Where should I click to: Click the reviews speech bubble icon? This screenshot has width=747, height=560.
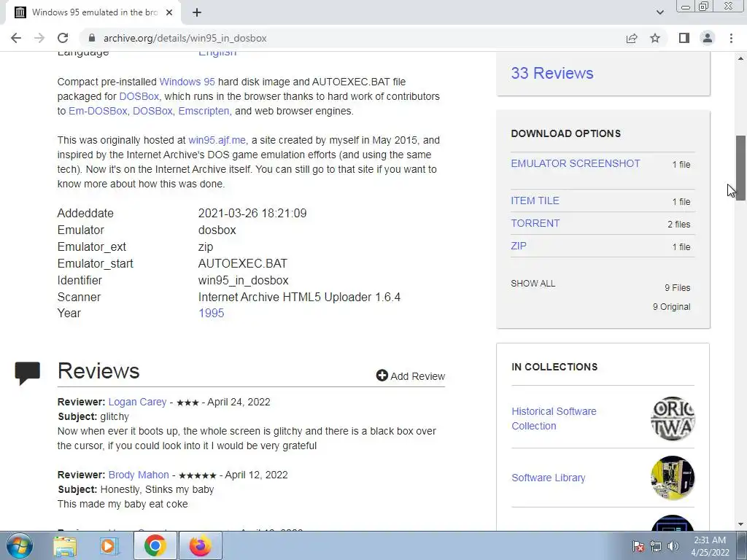point(28,373)
